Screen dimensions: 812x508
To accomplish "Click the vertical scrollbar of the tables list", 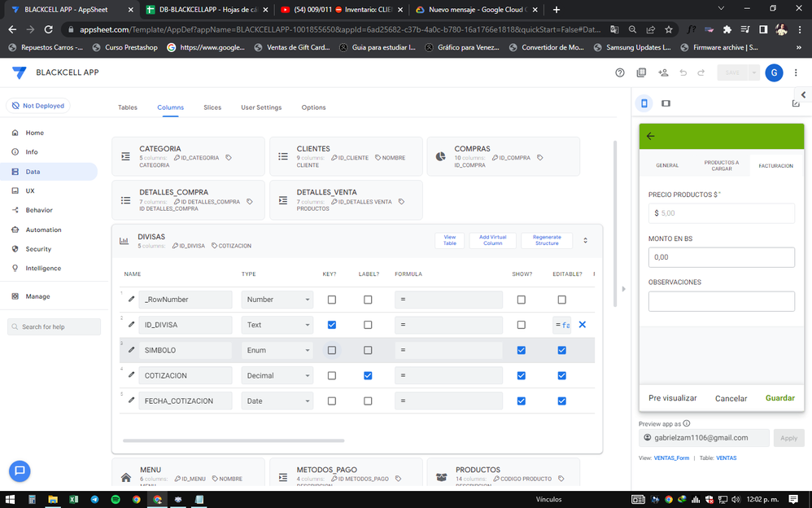I will point(615,223).
